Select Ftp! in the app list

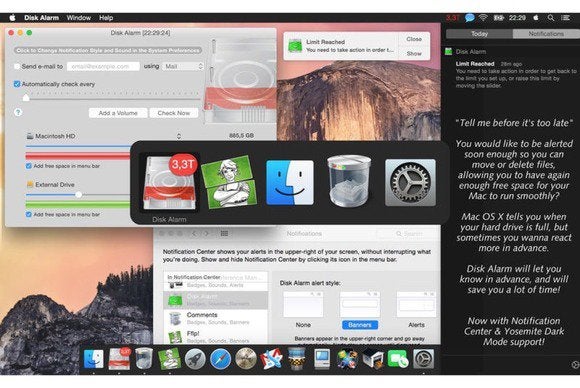[x=216, y=336]
